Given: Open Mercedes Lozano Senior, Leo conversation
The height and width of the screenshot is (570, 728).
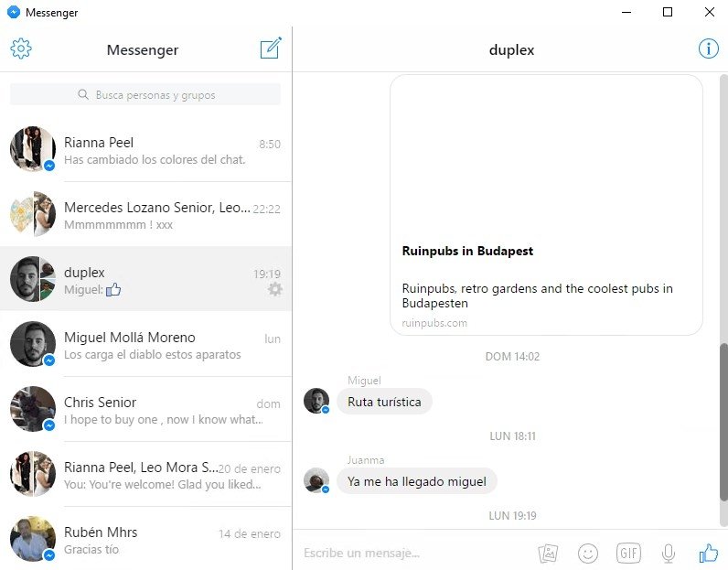Looking at the screenshot, I should (145, 214).
